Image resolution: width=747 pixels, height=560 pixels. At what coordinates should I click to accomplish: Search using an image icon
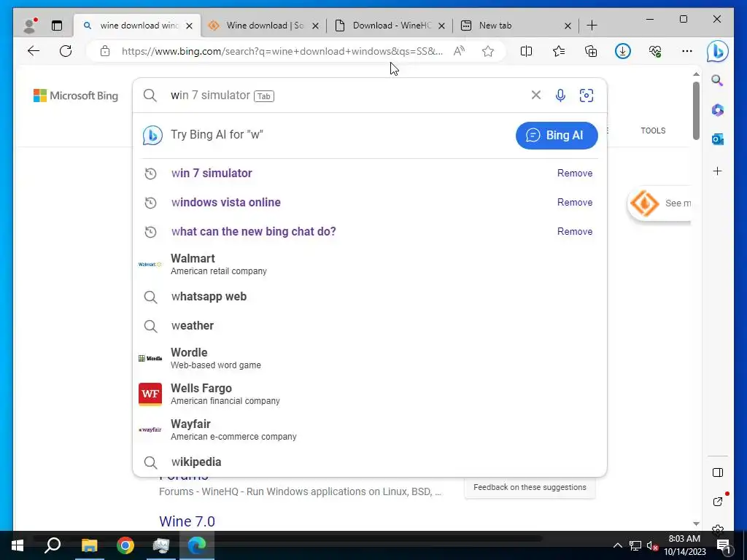587,96
